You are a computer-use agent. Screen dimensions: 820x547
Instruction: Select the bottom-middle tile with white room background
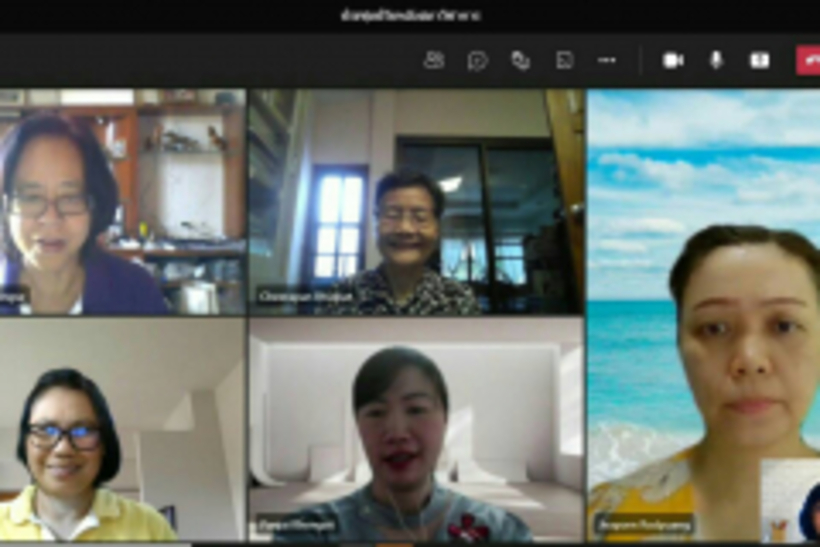tap(415, 430)
